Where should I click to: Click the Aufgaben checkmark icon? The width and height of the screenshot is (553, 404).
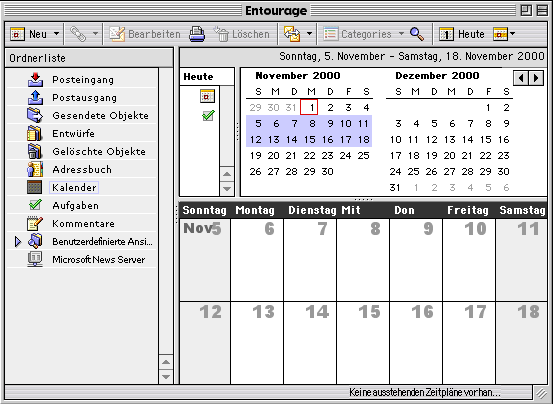click(35, 205)
